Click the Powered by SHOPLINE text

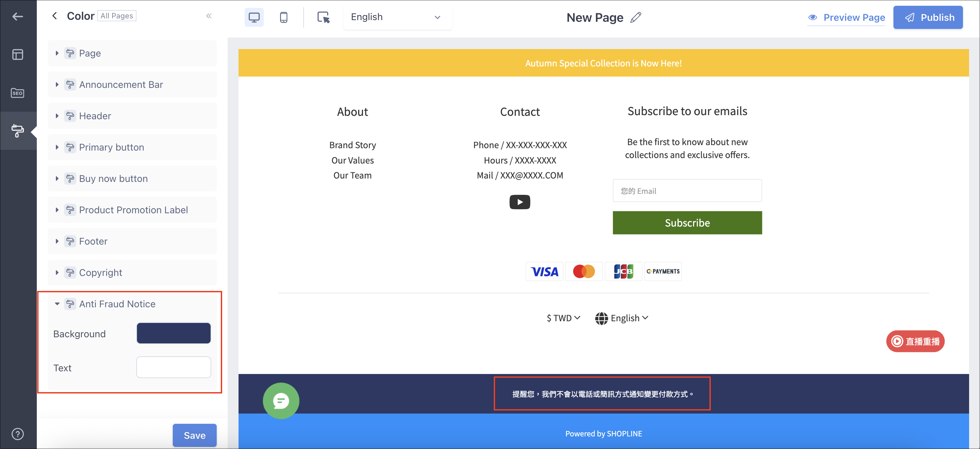click(603, 433)
